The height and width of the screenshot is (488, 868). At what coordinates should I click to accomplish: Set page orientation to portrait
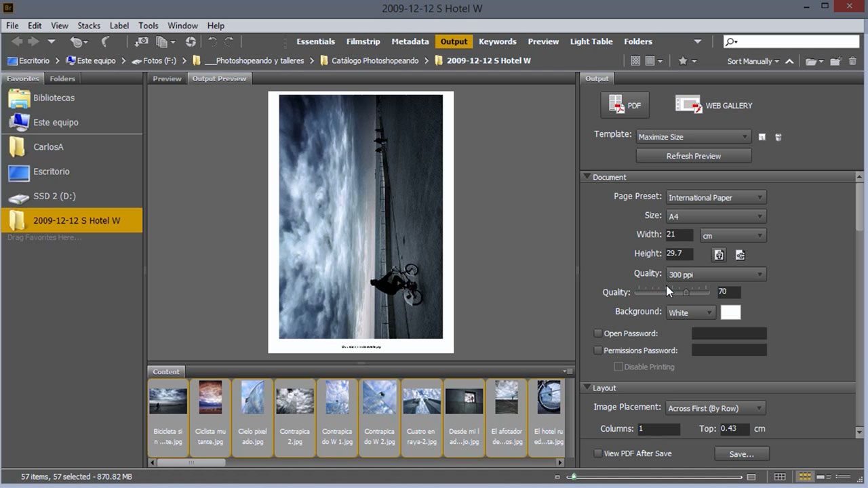pos(719,255)
